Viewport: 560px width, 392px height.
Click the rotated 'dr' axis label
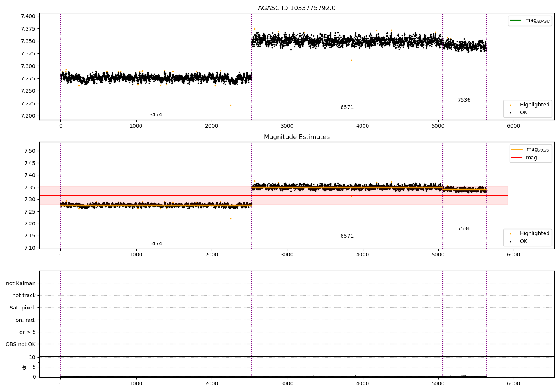click(24, 367)
